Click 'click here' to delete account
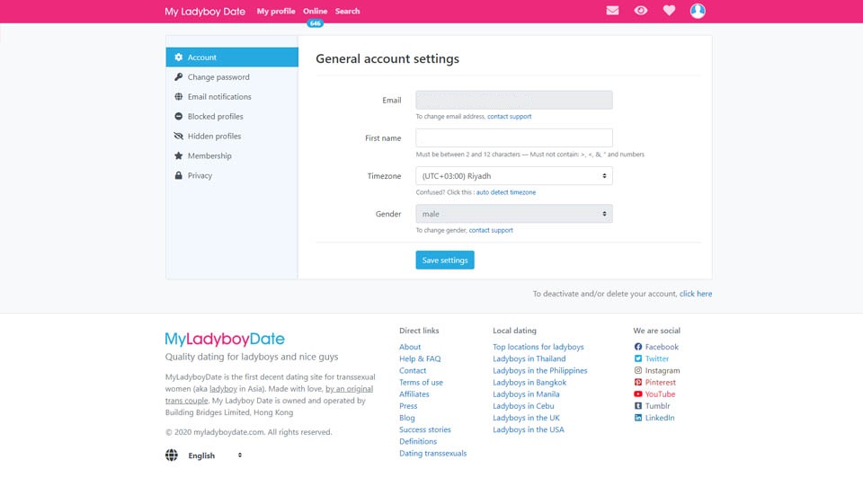The image size is (863, 504). (696, 294)
